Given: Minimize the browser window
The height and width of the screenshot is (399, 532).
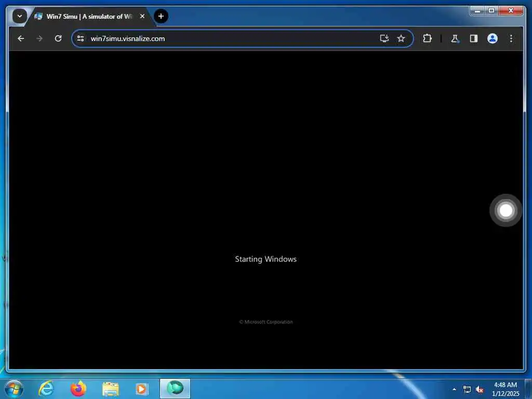Looking at the screenshot, I should (477, 11).
